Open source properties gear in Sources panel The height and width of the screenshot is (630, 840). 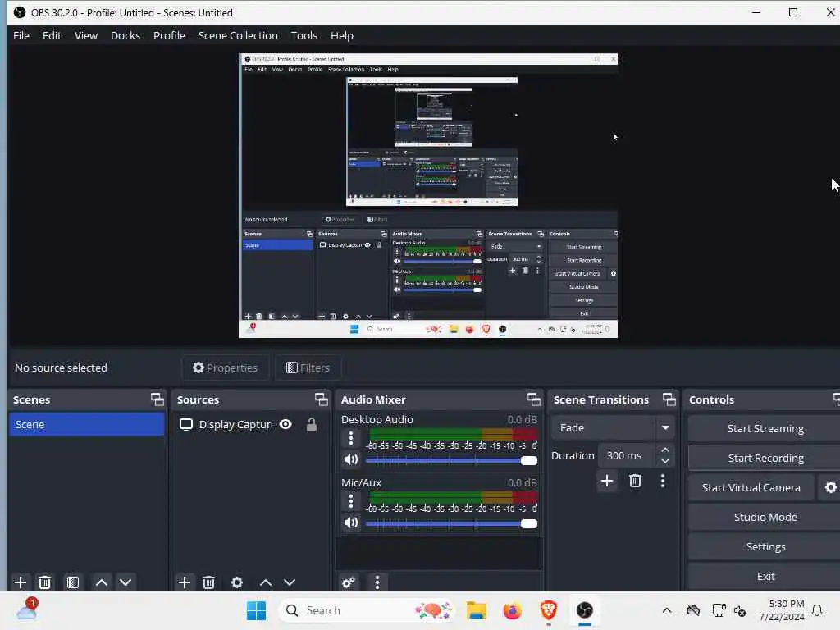pyautogui.click(x=237, y=582)
